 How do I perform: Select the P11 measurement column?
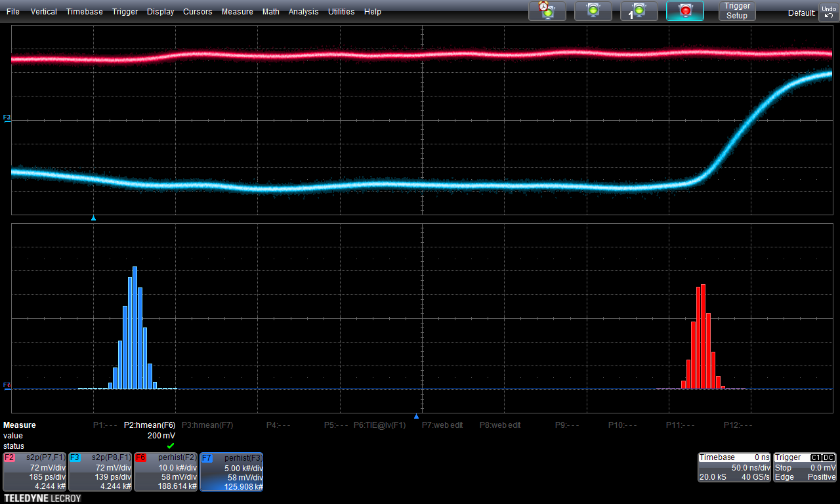pyautogui.click(x=681, y=425)
